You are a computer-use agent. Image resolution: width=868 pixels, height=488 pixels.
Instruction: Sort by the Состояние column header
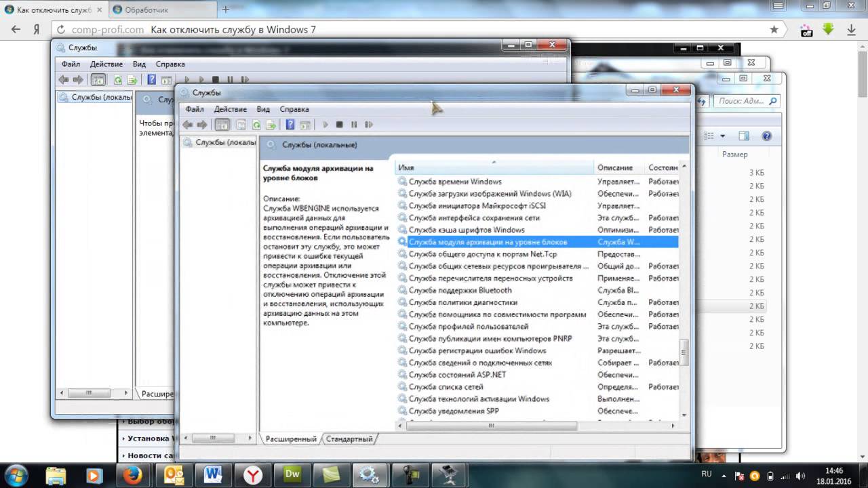663,167
